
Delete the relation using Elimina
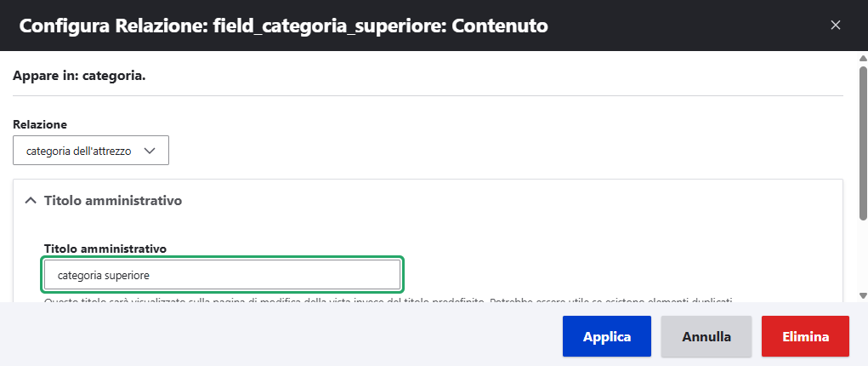(805, 336)
